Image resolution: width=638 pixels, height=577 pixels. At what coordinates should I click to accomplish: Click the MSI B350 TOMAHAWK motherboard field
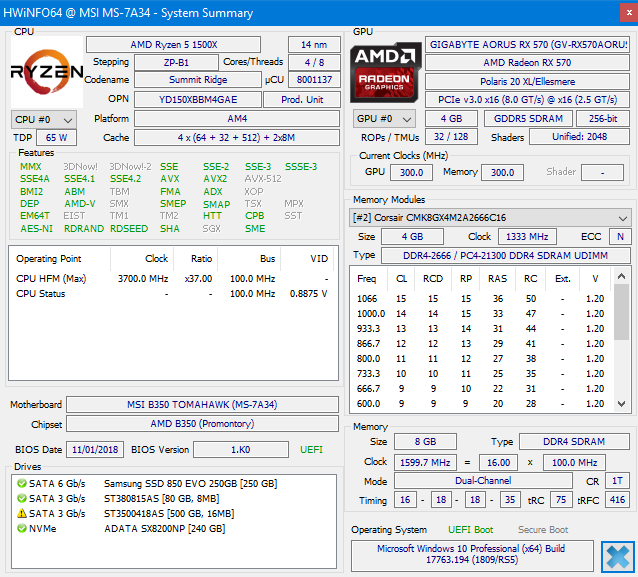click(202, 405)
